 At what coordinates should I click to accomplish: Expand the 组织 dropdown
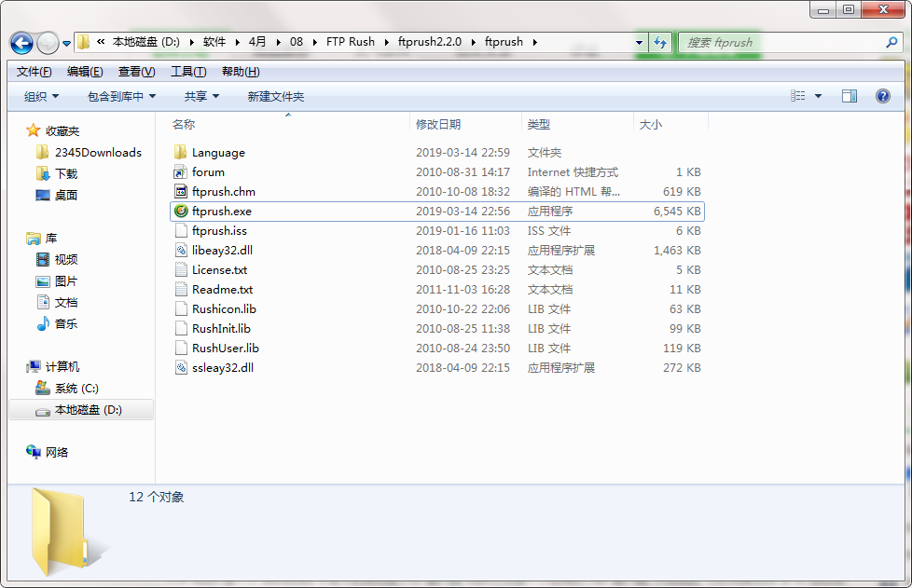(41, 97)
